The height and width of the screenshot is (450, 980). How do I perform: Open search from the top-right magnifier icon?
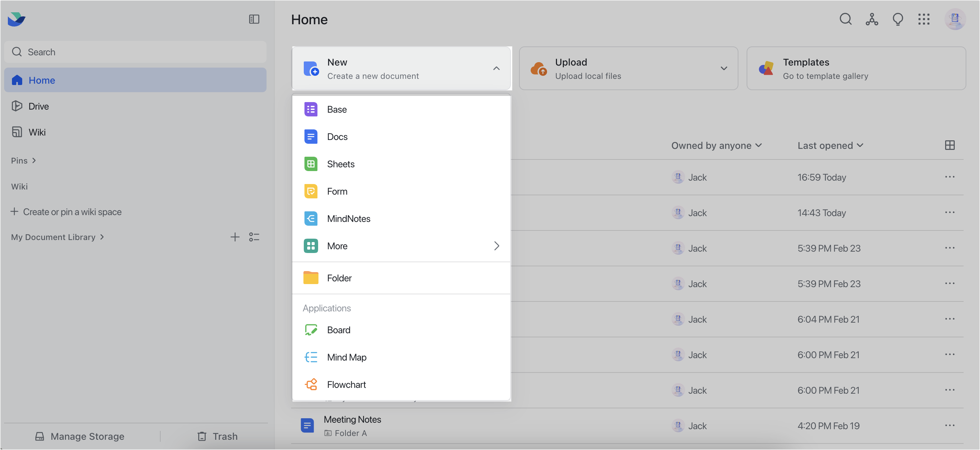coord(845,19)
